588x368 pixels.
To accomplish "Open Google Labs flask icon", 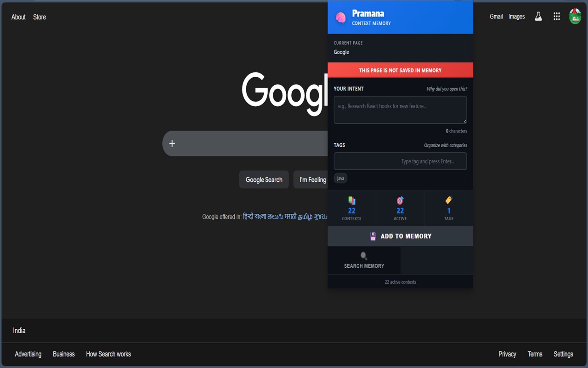I will [538, 17].
